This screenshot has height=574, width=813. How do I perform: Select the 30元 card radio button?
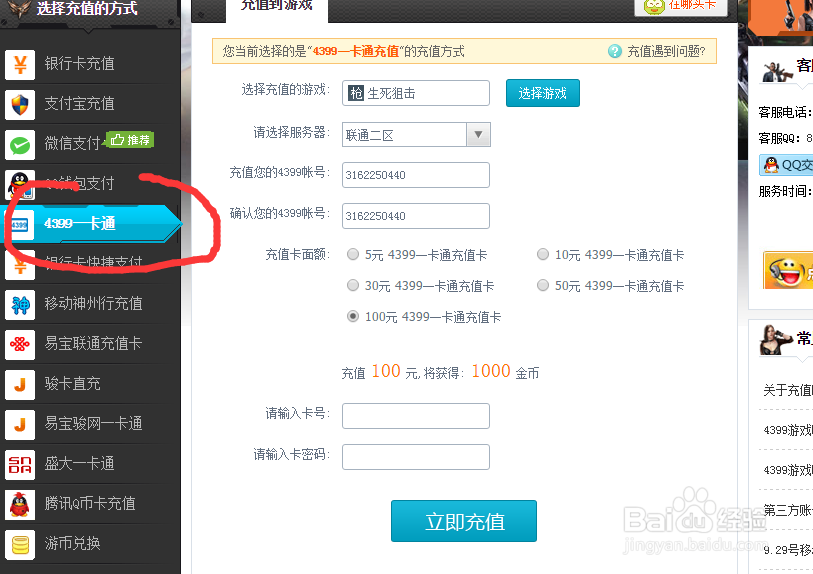353,285
